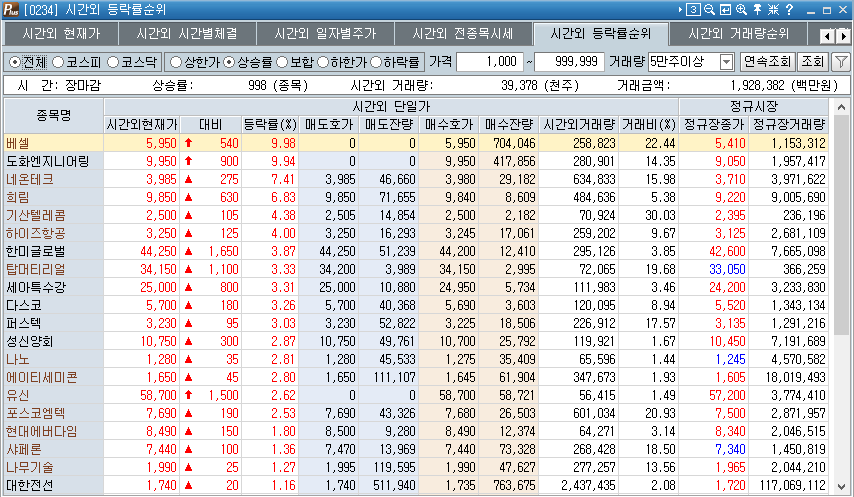Select the 유신 stock name
The width and height of the screenshot is (854, 497).
tap(17, 395)
